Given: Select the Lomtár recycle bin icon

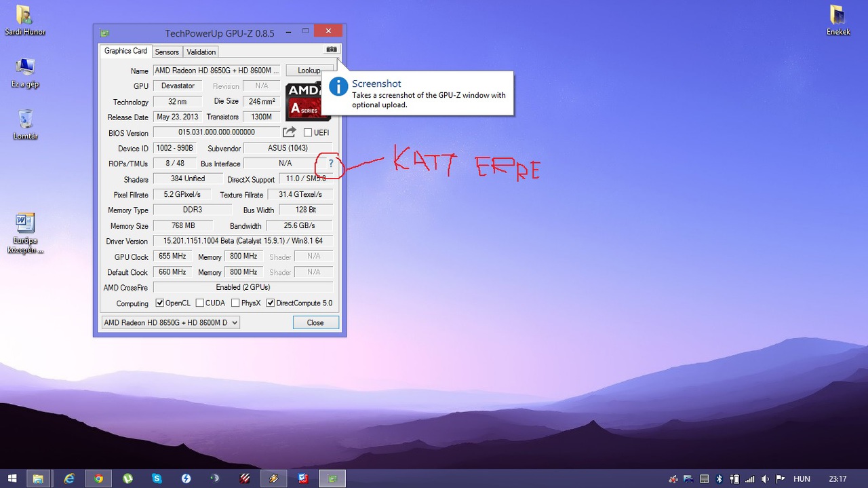Looking at the screenshot, I should (25, 124).
